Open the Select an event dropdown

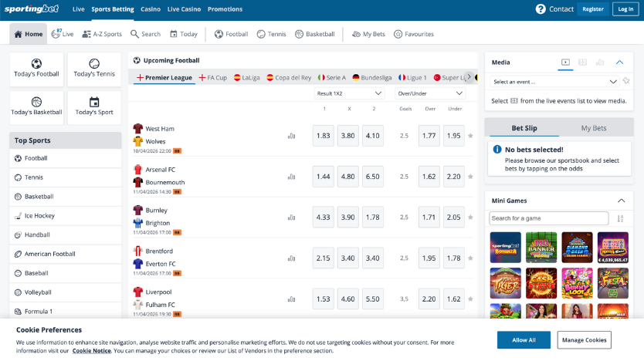click(555, 82)
